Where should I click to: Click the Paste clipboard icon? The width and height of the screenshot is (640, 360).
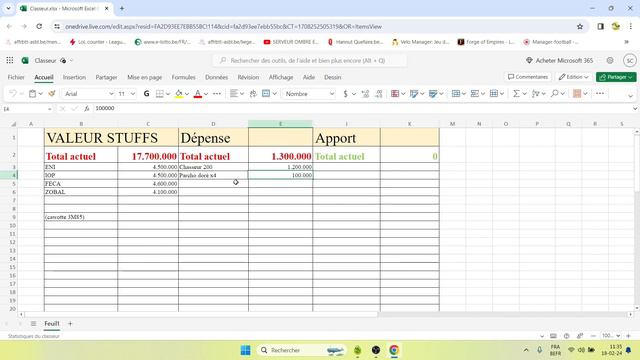click(x=32, y=93)
